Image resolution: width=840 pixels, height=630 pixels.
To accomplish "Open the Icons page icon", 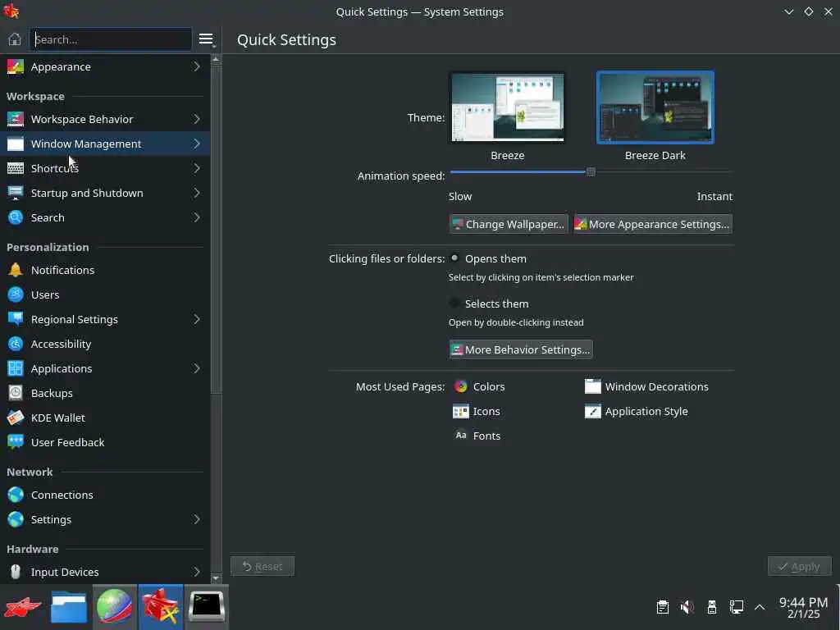I will pyautogui.click(x=461, y=412).
